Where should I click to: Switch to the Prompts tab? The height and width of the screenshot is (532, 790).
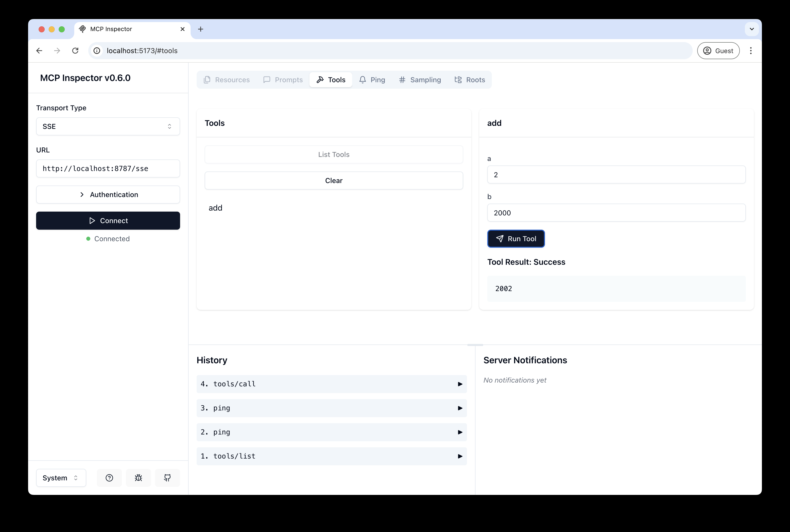pos(283,79)
